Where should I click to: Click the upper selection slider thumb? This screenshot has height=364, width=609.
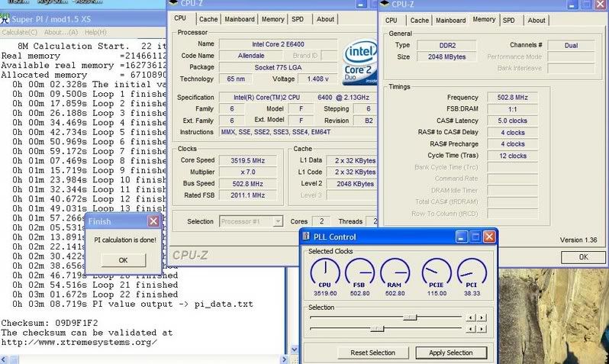point(410,317)
